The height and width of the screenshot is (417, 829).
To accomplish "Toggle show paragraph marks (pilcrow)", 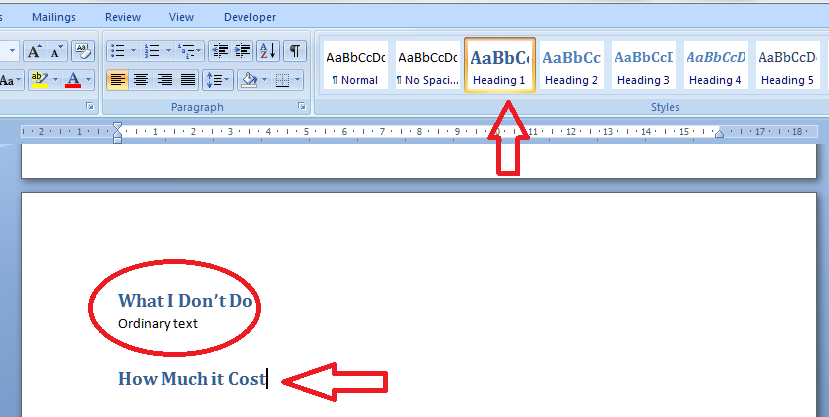I will 295,51.
